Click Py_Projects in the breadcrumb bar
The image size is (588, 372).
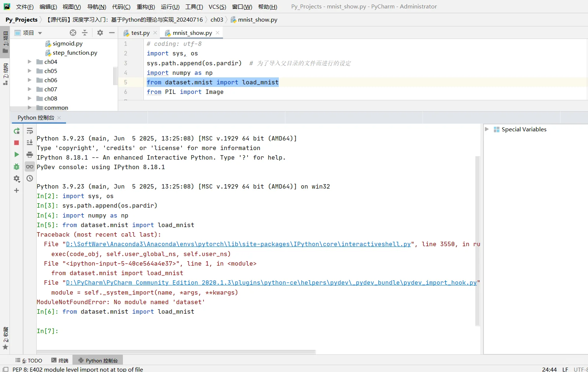(22, 19)
